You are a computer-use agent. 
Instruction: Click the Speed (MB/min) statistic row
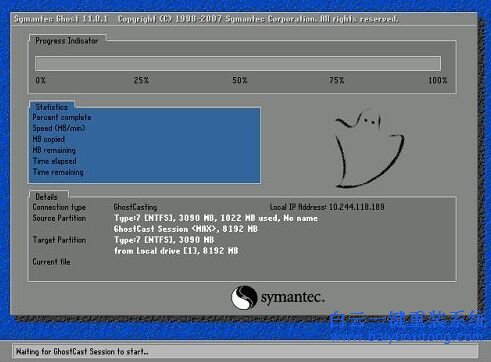(x=145, y=128)
